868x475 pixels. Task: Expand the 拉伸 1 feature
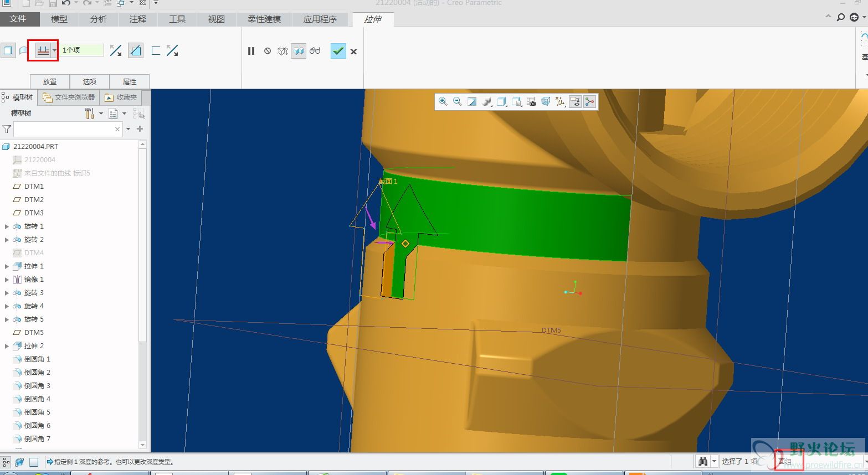pyautogui.click(x=7, y=266)
